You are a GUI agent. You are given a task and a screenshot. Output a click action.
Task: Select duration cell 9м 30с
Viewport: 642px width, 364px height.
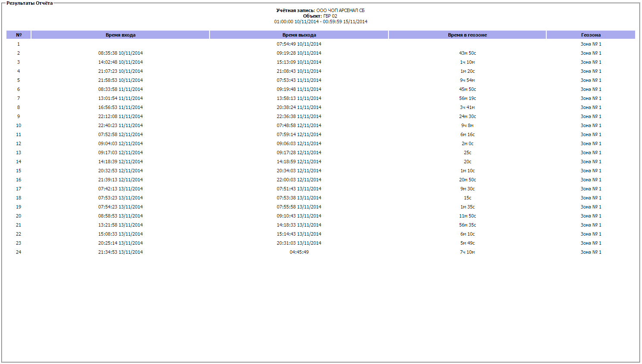tap(467, 189)
